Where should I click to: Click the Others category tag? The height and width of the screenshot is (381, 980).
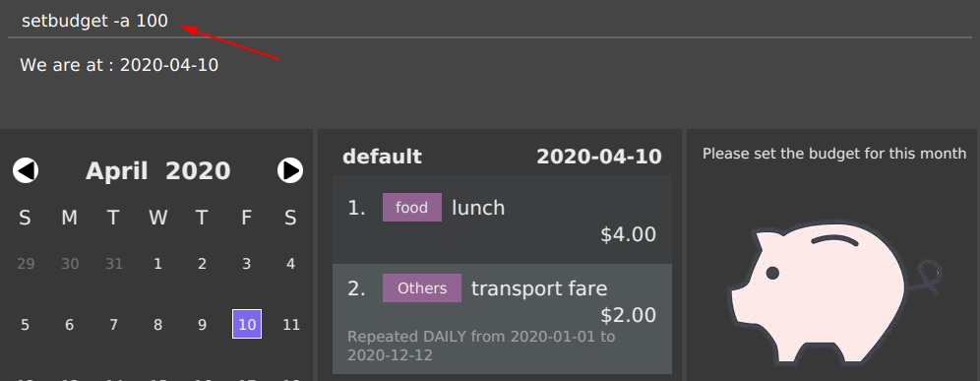[x=422, y=287]
